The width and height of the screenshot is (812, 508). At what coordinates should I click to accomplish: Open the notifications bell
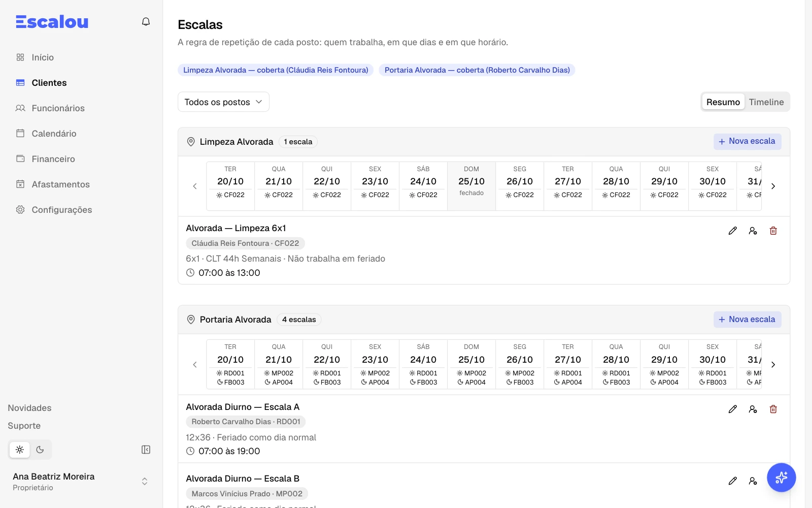(146, 22)
